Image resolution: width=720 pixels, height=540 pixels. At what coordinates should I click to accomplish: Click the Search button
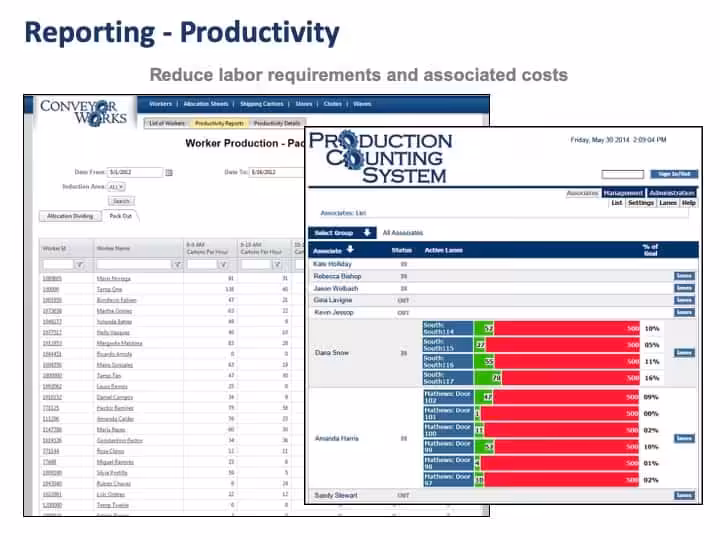point(121,201)
